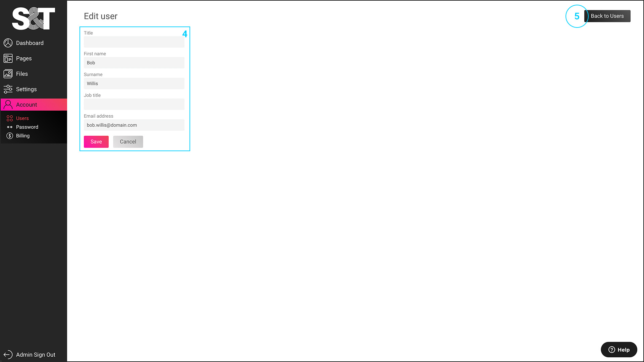
Task: Click the Users icon under Account
Action: 10,118
